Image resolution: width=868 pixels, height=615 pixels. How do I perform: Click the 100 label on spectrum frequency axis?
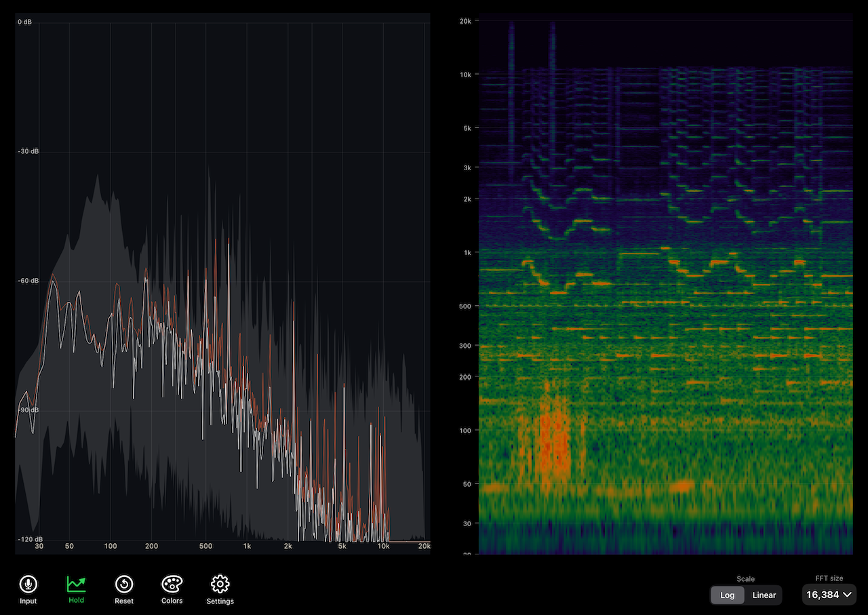point(111,547)
